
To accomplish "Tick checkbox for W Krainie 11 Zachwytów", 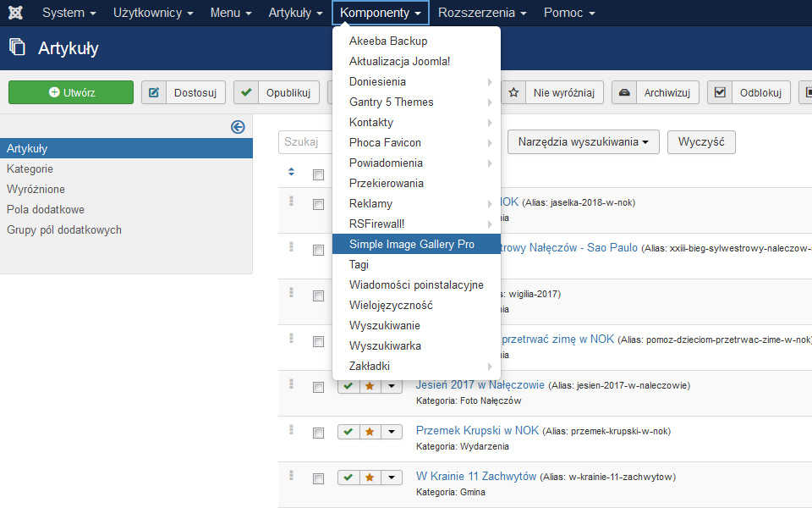I will 319,478.
